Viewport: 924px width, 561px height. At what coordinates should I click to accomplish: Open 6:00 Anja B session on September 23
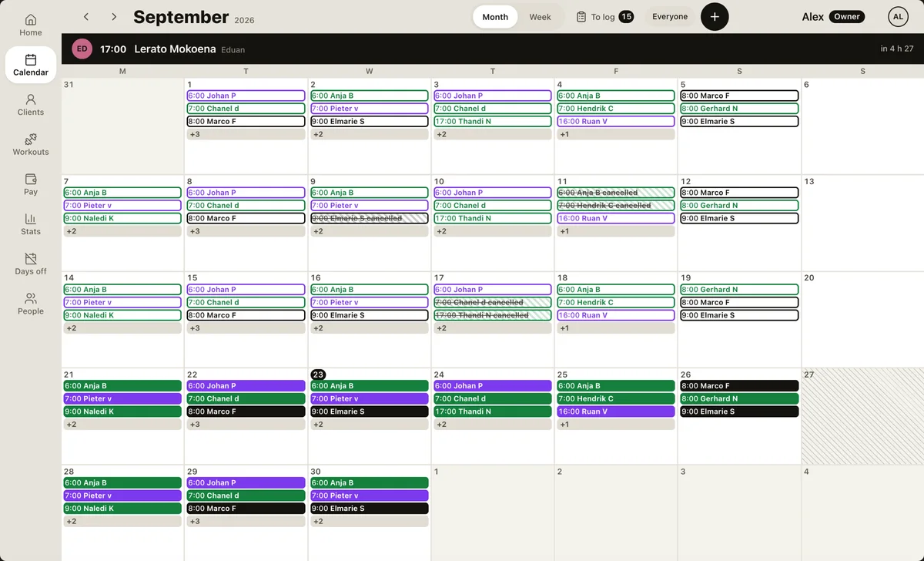coord(369,386)
